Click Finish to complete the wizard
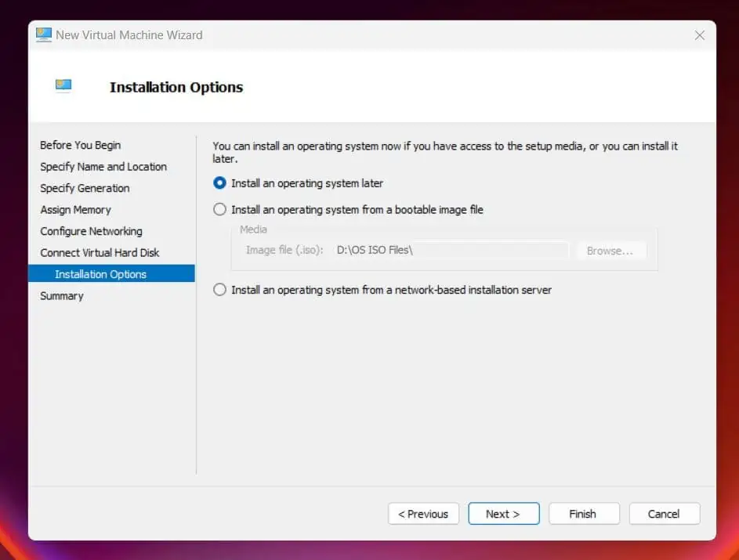The width and height of the screenshot is (739, 560). (x=584, y=514)
